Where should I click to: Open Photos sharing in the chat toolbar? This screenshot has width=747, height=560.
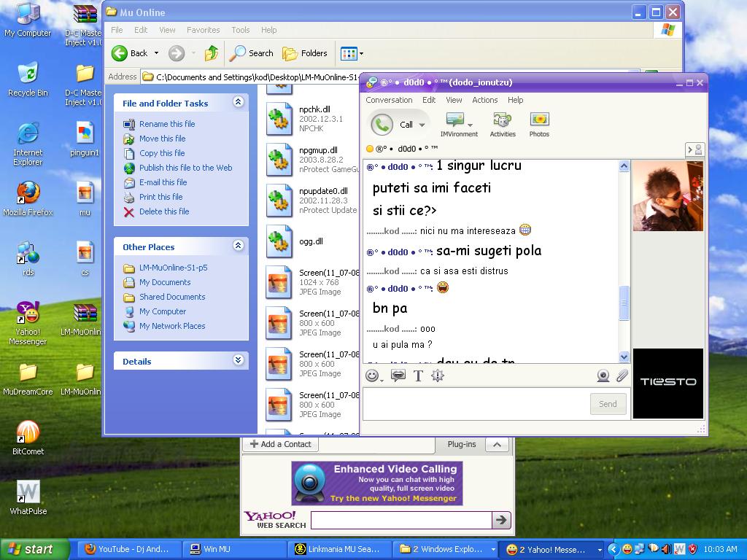coord(539,119)
